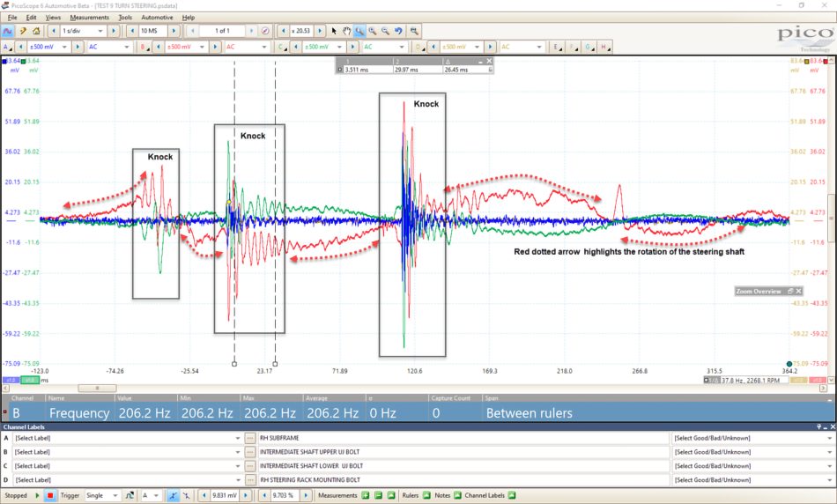837x504 pixels.
Task: Click the red stop capture button
Action: coord(50,495)
